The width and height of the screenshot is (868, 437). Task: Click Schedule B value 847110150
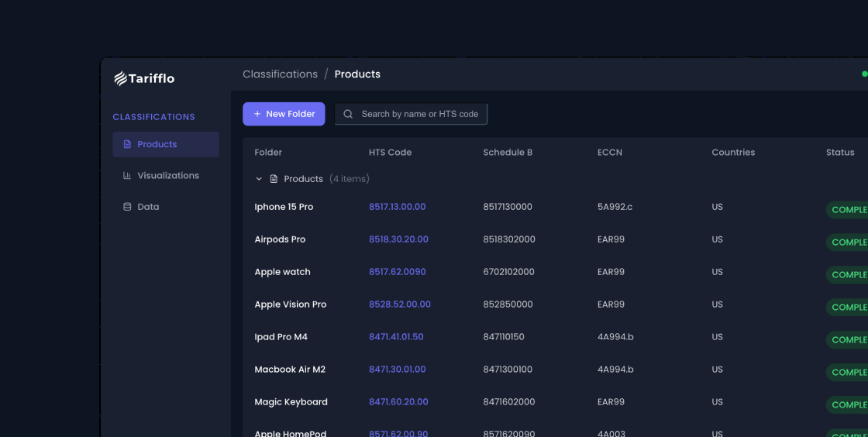[504, 337]
